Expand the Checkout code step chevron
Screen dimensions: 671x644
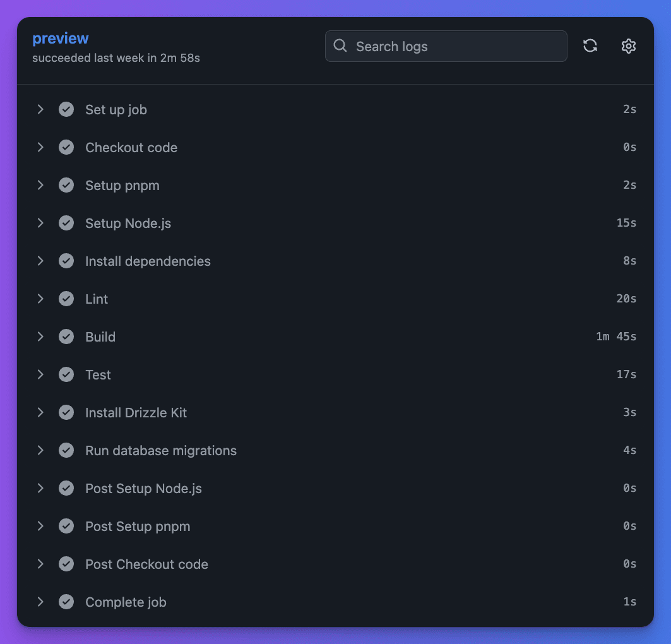point(40,147)
